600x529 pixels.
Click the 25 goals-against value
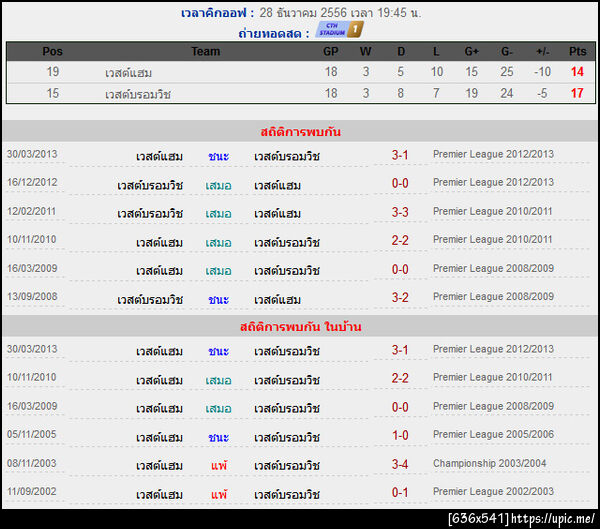coord(507,72)
